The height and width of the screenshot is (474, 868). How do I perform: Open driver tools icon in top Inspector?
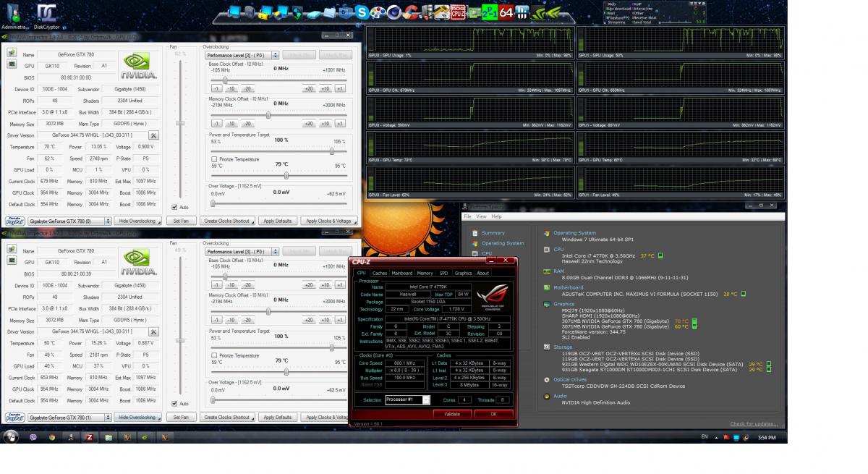[153, 135]
